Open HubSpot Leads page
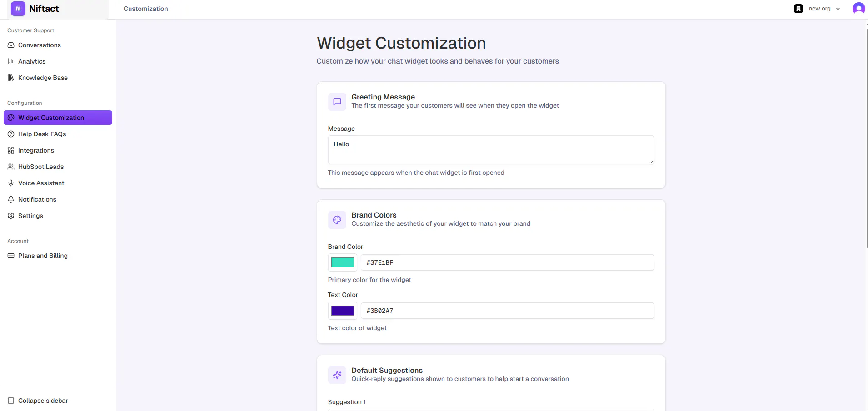Viewport: 868px width, 411px height. pyautogui.click(x=58, y=167)
